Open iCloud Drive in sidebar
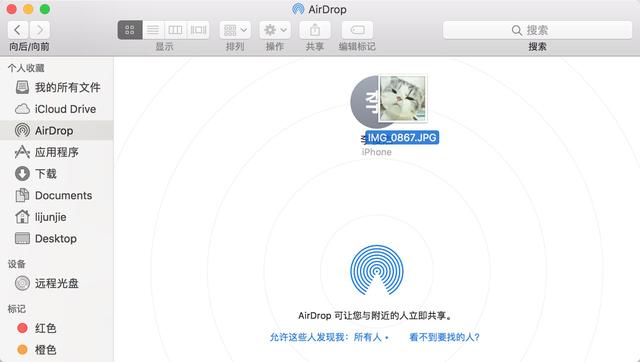This screenshot has width=640, height=362. [x=57, y=109]
